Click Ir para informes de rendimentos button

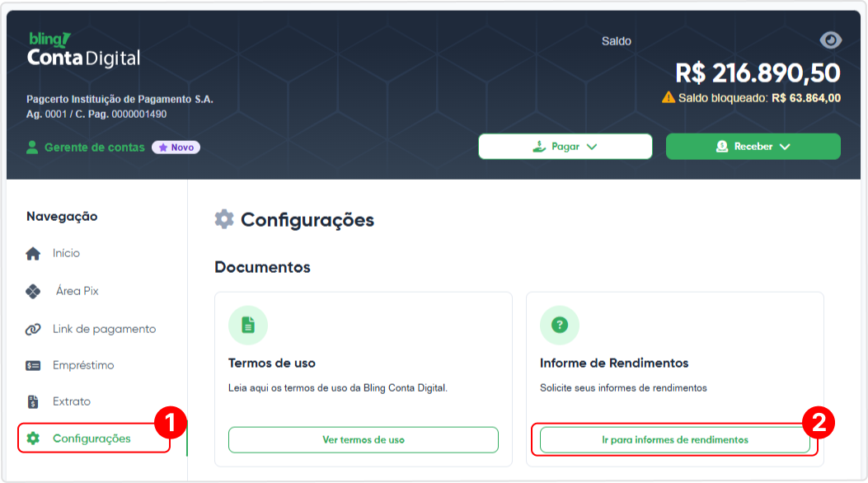point(675,440)
